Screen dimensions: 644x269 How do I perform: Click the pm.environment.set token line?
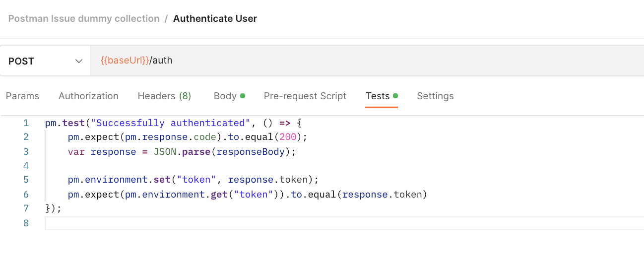[193, 180]
